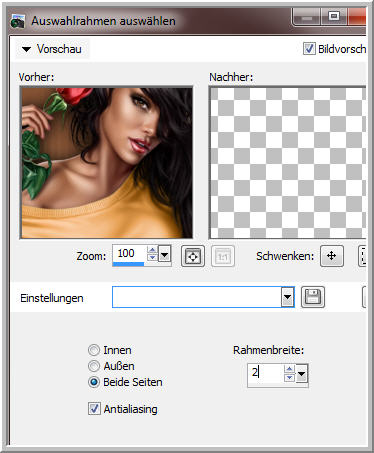Click the slider under the Zoom field
The image size is (374, 453).
pos(142,264)
